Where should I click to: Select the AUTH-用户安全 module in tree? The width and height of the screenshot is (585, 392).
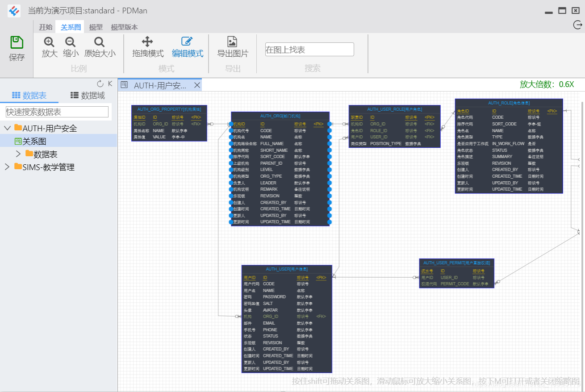pos(50,128)
